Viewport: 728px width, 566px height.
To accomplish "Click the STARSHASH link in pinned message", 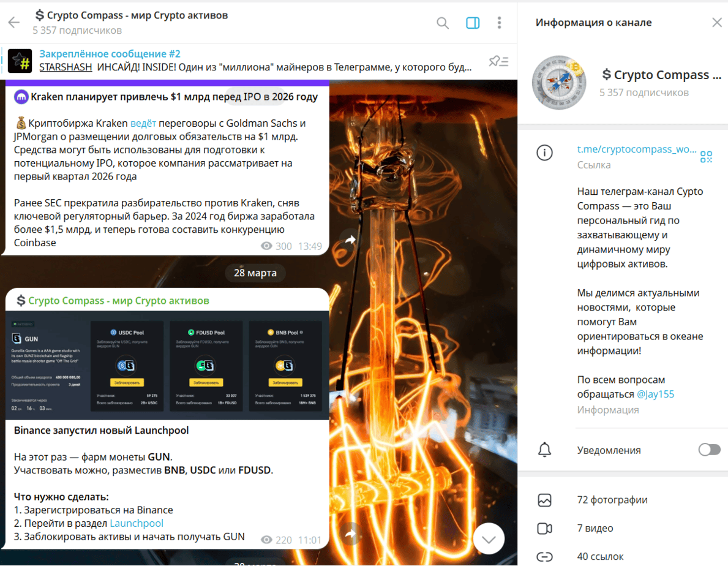I will click(66, 67).
